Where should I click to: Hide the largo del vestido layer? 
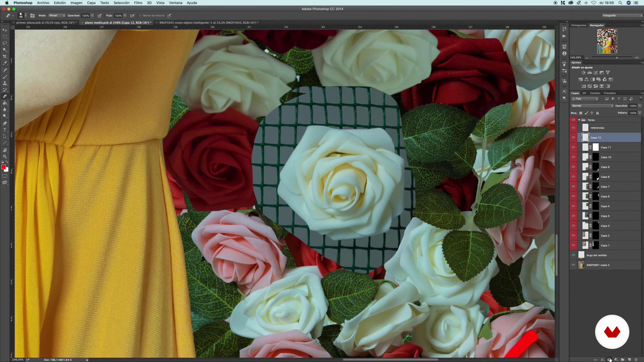[573, 255]
